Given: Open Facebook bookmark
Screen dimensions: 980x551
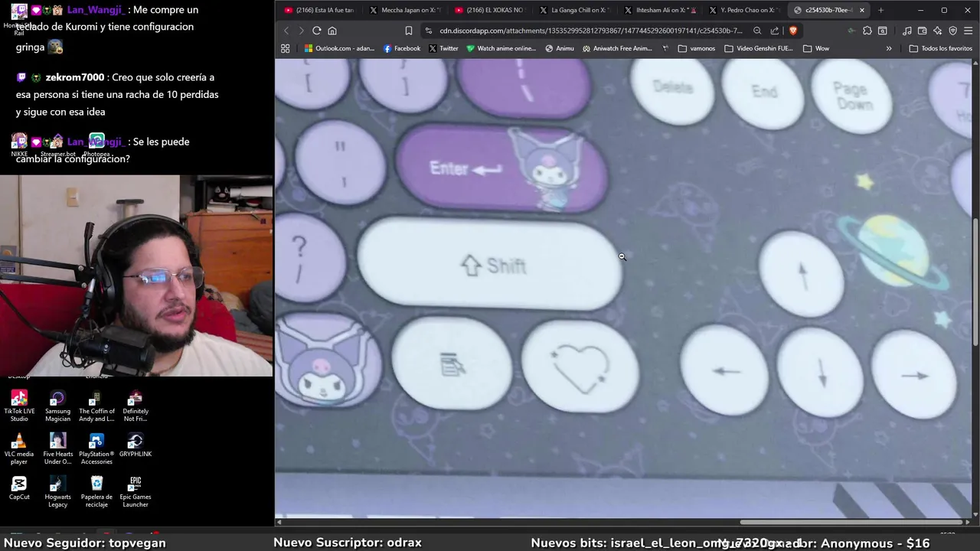Looking at the screenshot, I should point(402,48).
